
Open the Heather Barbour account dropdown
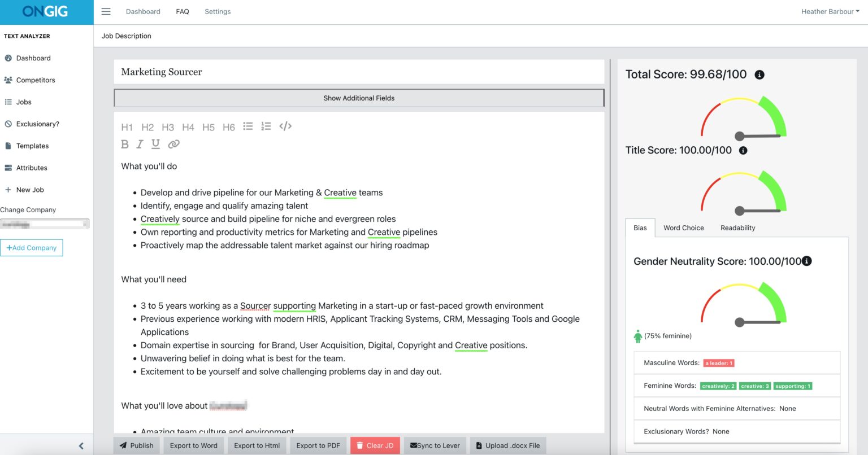tap(830, 11)
